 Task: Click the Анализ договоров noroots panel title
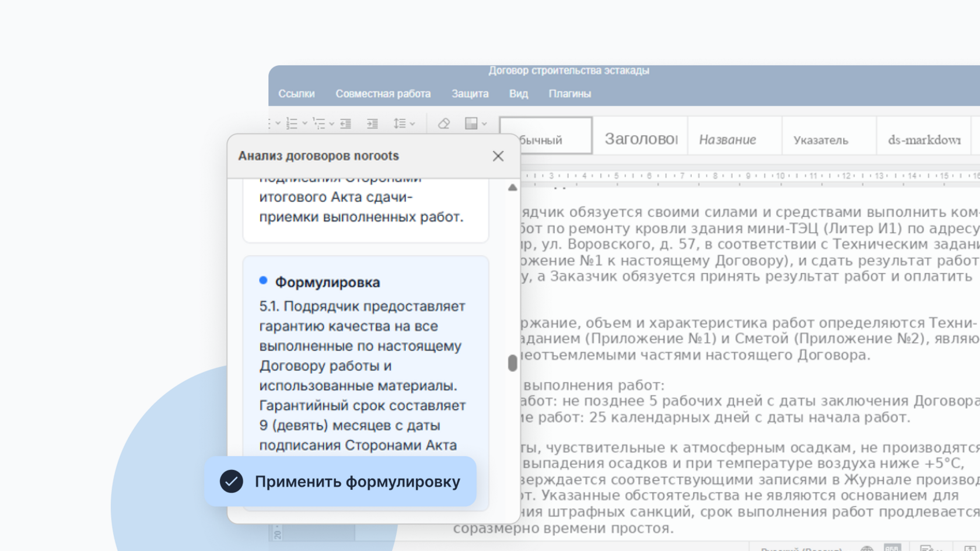pos(318,156)
